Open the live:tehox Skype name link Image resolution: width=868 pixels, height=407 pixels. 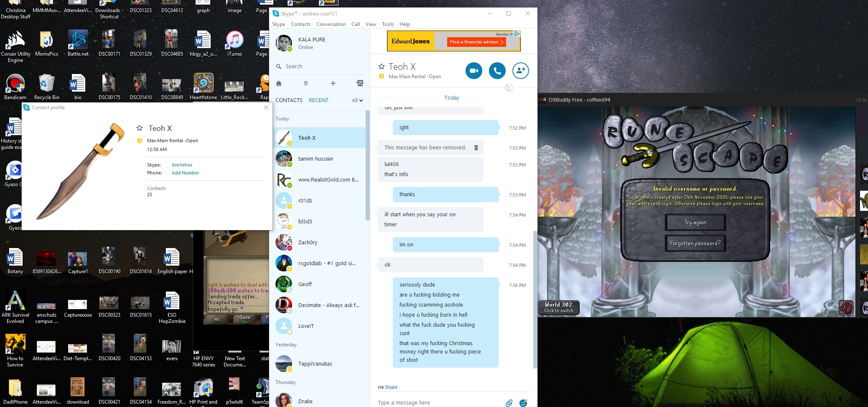[182, 165]
